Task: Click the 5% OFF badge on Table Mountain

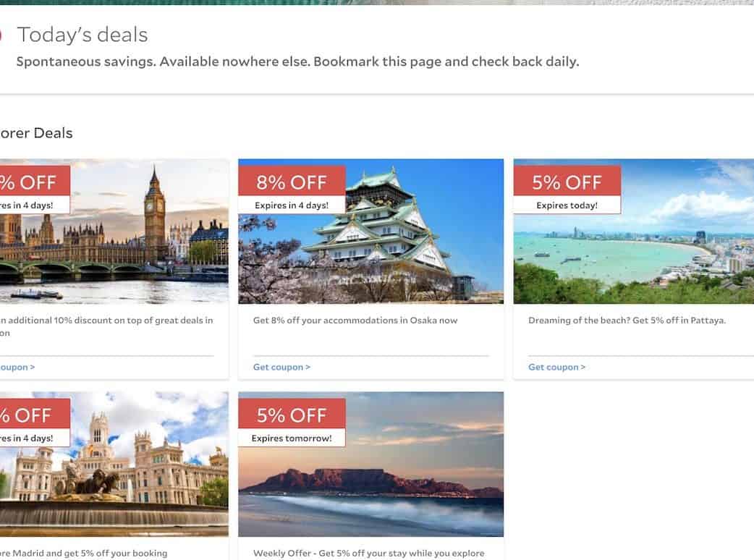Action: pos(292,415)
